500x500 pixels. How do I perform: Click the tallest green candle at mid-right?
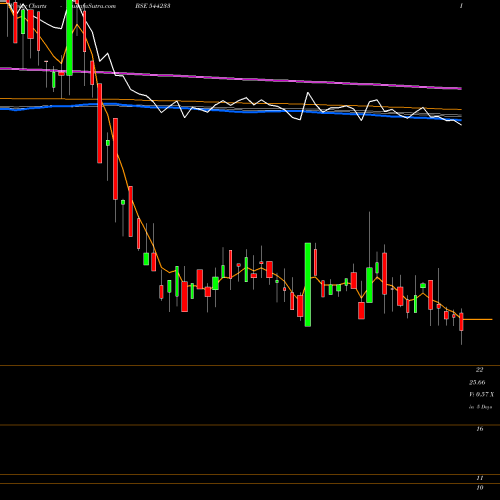coord(308,284)
